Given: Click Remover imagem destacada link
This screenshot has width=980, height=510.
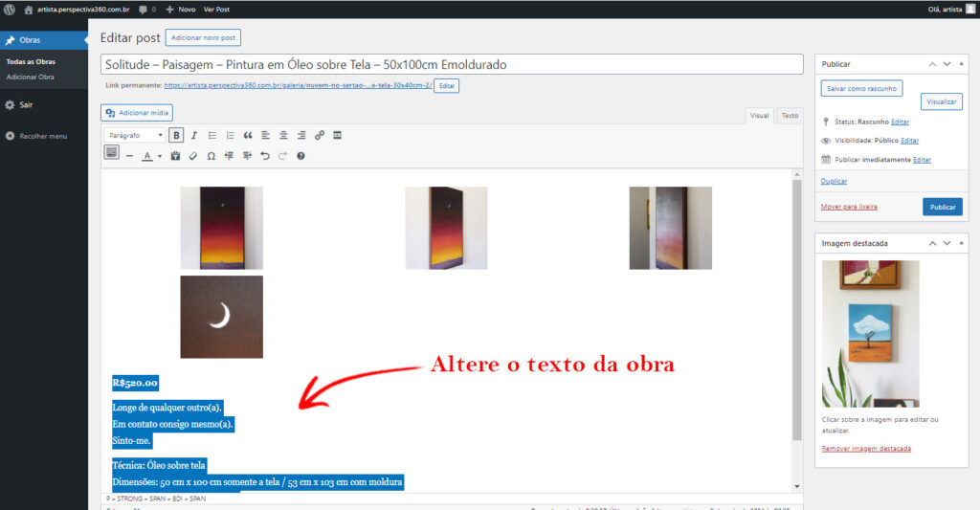Looking at the screenshot, I should point(866,449).
